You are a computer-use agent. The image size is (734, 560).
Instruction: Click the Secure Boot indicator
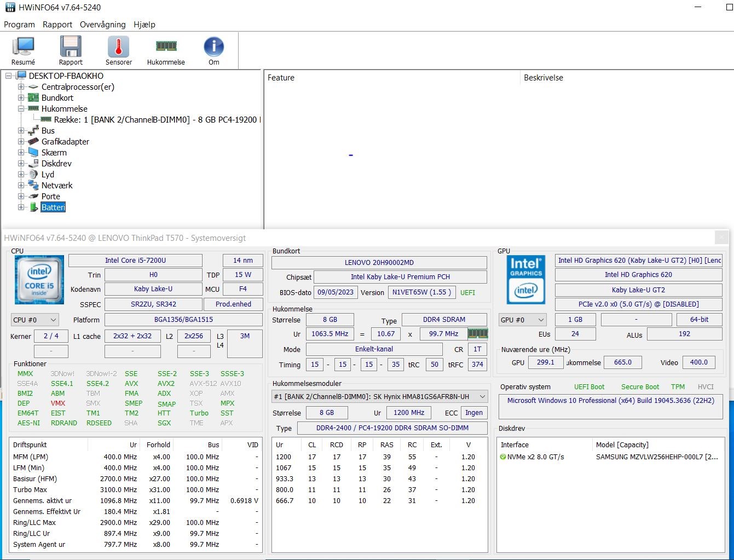[x=640, y=386]
